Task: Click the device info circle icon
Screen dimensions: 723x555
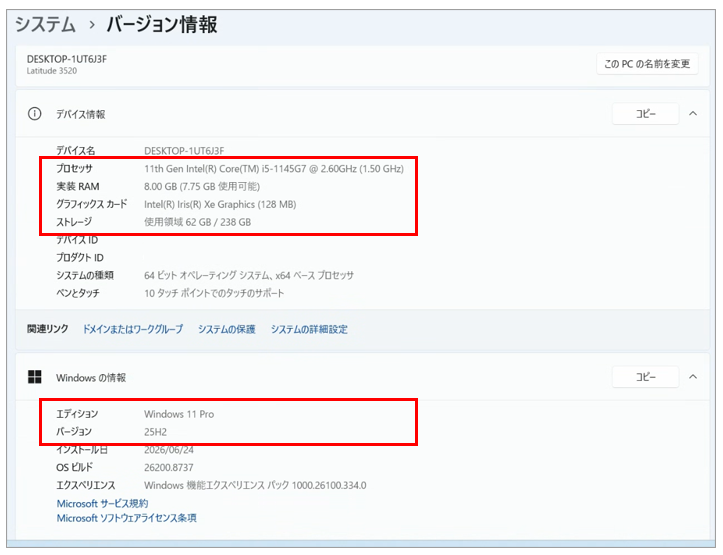Action: tap(35, 114)
